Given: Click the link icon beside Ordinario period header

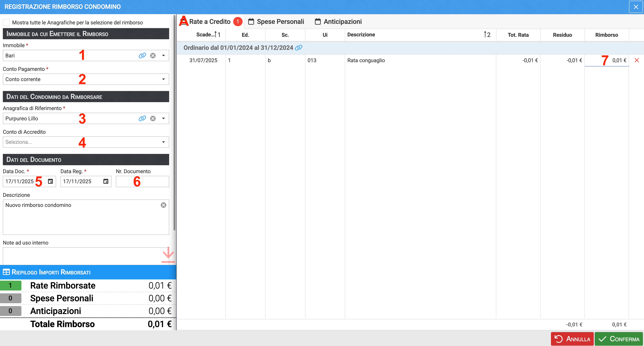Looking at the screenshot, I should (x=298, y=48).
